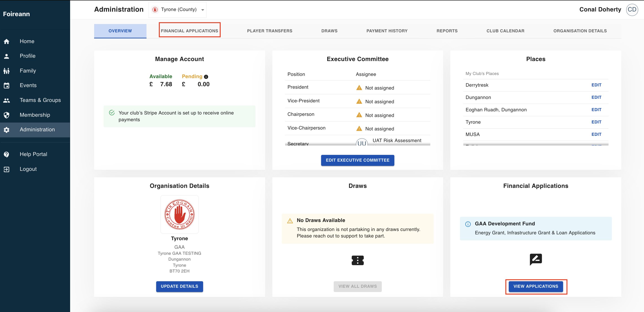Viewport: 644px width, 312px height.
Task: Select UAT Risk Assessment assignee text
Action: pos(397,141)
